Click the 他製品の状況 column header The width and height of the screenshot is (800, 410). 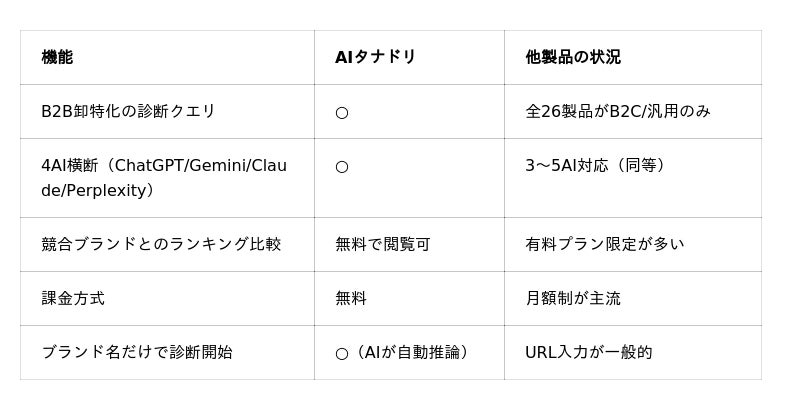pyautogui.click(x=573, y=58)
